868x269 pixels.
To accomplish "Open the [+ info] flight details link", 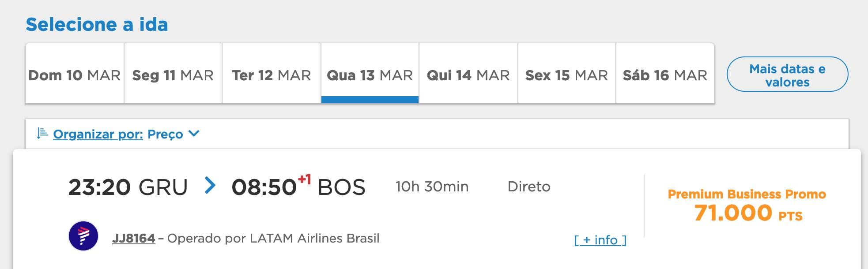I will (x=600, y=240).
